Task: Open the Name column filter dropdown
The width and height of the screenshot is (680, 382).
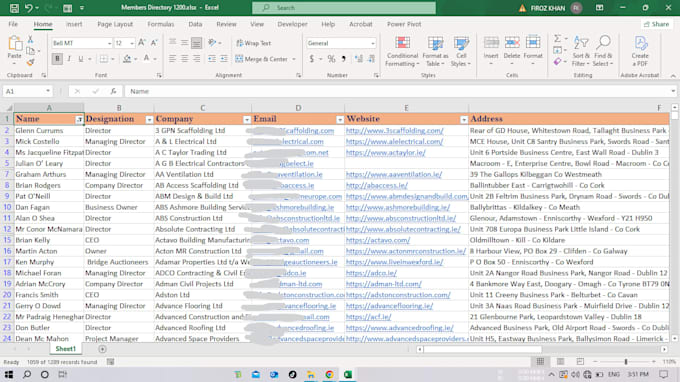Action: coord(79,120)
